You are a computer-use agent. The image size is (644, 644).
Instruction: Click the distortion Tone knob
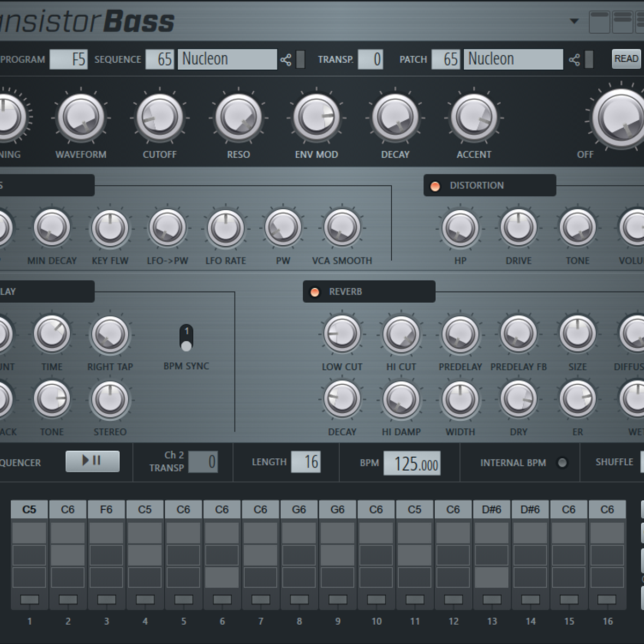(x=577, y=228)
